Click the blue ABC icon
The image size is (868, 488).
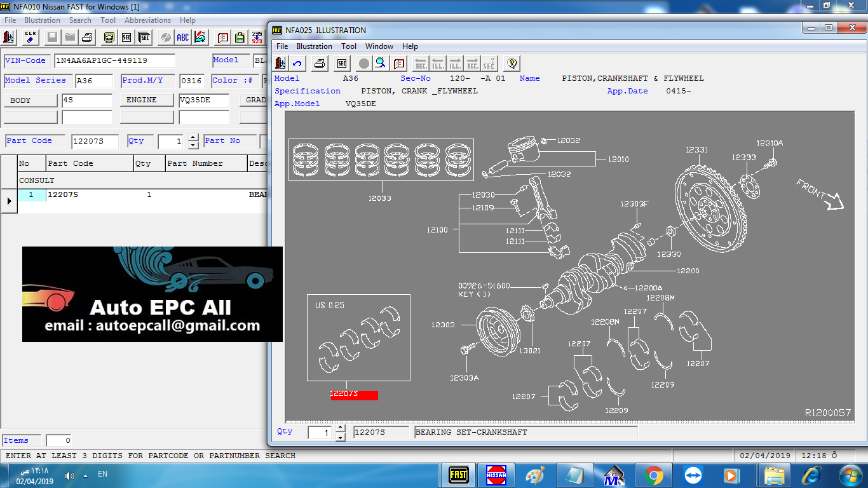[x=183, y=37]
